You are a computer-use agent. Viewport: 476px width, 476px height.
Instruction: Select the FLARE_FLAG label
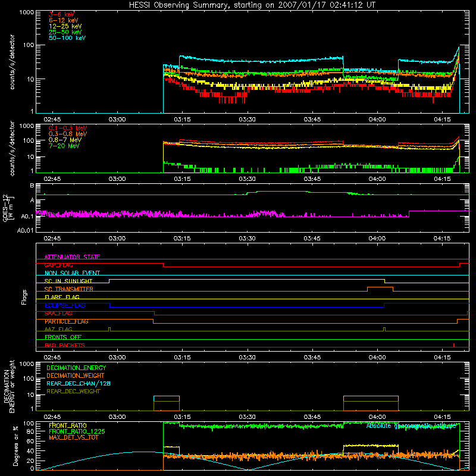62,297
